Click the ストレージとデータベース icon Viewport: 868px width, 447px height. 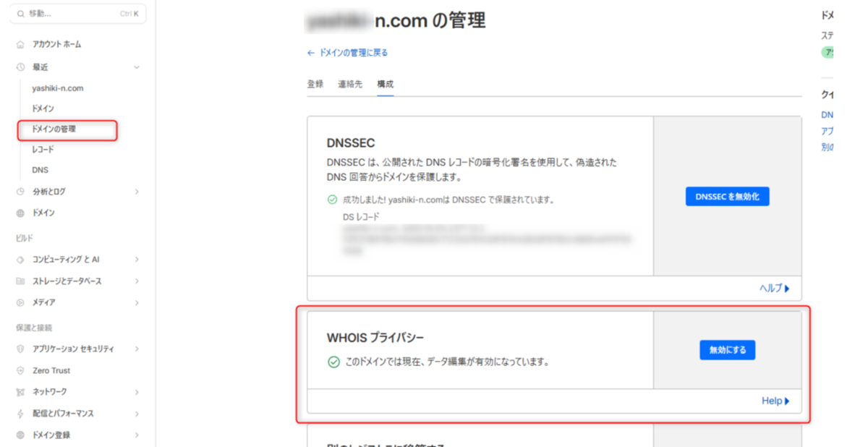click(20, 281)
